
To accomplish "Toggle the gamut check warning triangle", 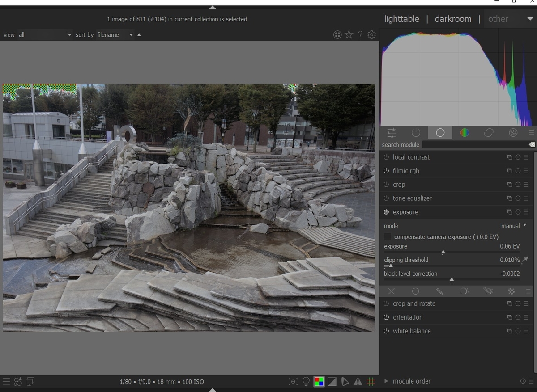I will click(358, 381).
